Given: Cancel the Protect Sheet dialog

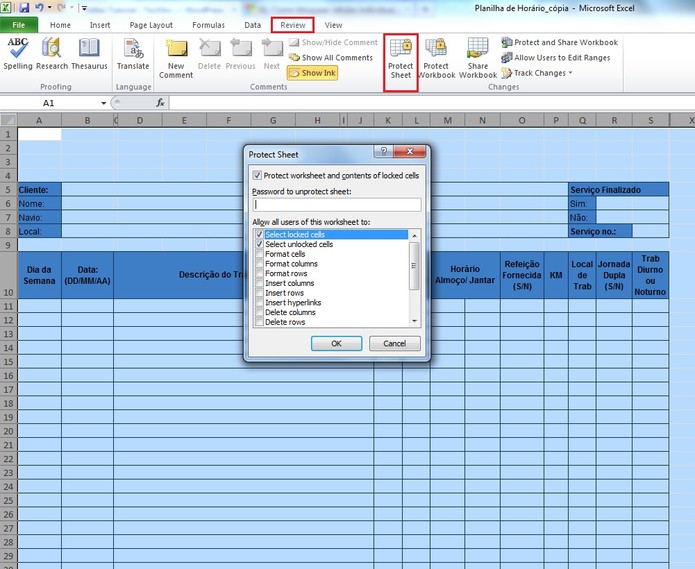Looking at the screenshot, I should [395, 343].
